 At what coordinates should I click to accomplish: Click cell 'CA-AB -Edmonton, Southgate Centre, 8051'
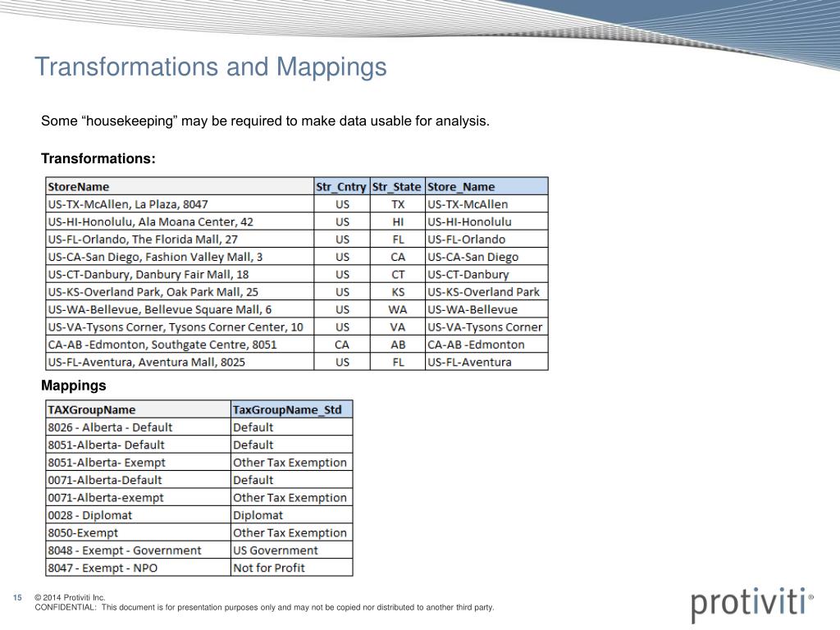click(180, 345)
